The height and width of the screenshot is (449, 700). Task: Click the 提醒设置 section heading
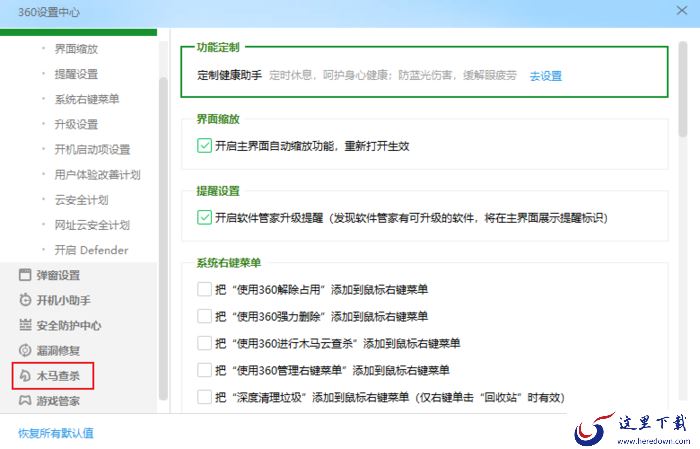[218, 191]
